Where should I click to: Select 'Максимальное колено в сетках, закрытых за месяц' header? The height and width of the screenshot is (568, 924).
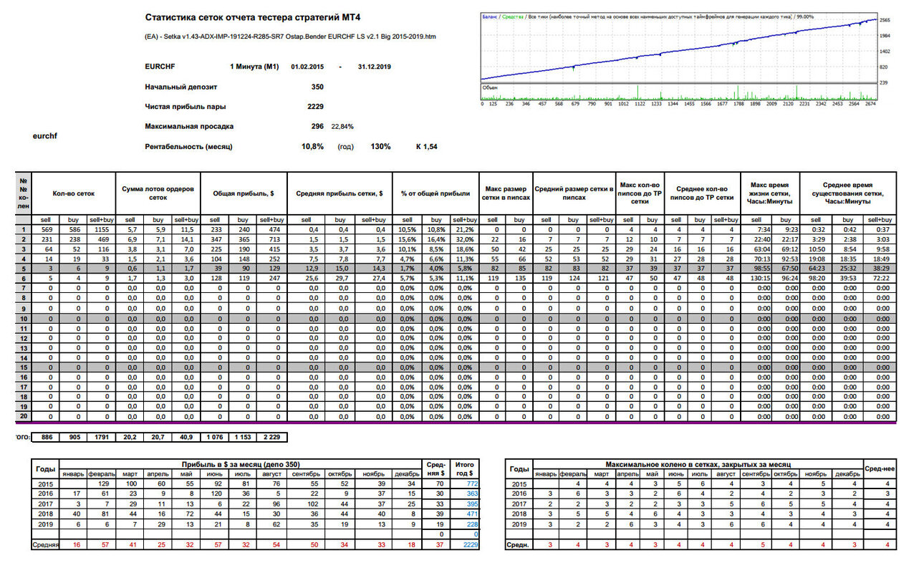698,465
